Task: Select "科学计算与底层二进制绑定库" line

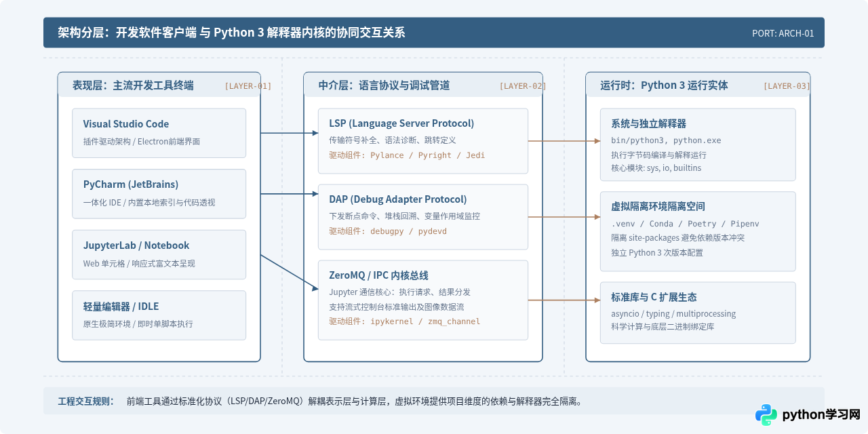Action: (x=663, y=326)
